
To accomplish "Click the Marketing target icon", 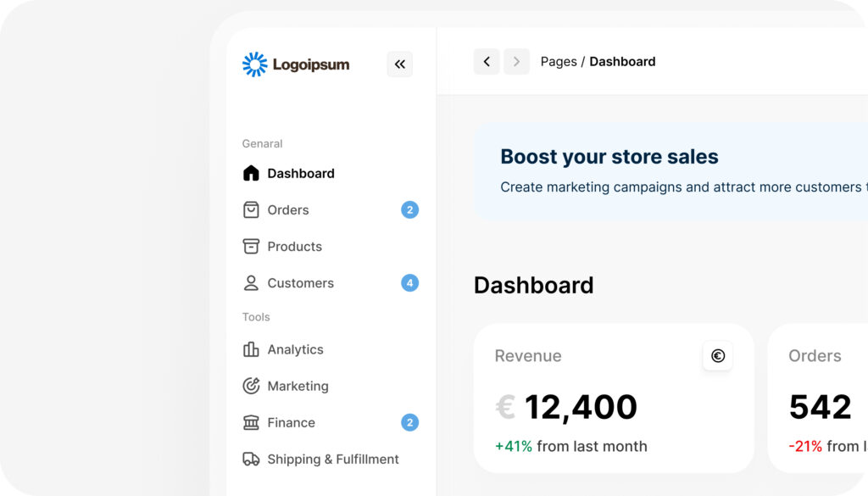I will tap(251, 386).
